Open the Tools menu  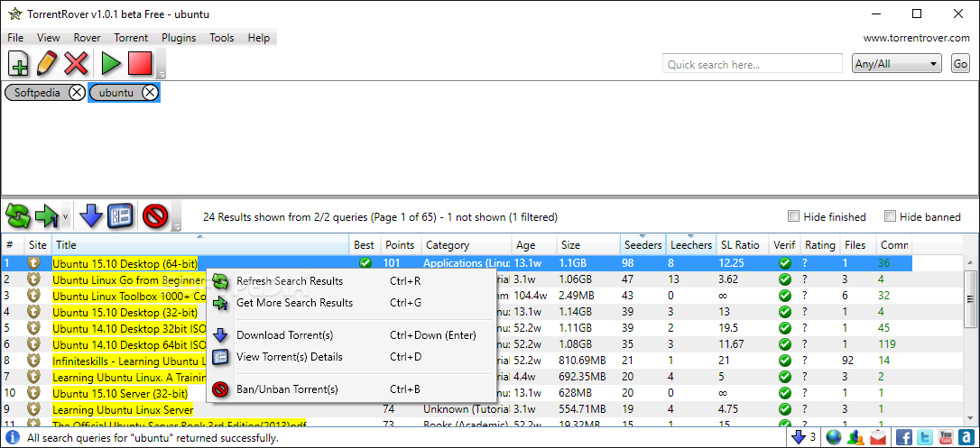coord(222,38)
